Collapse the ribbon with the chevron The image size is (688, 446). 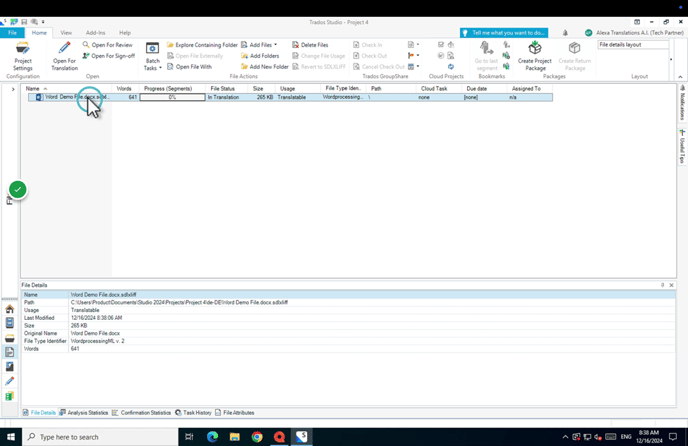point(680,76)
